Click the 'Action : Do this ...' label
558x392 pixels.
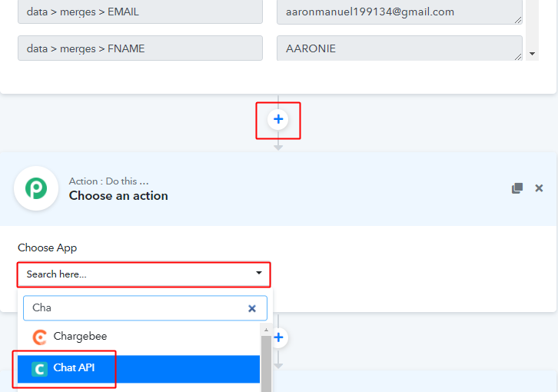click(x=109, y=181)
